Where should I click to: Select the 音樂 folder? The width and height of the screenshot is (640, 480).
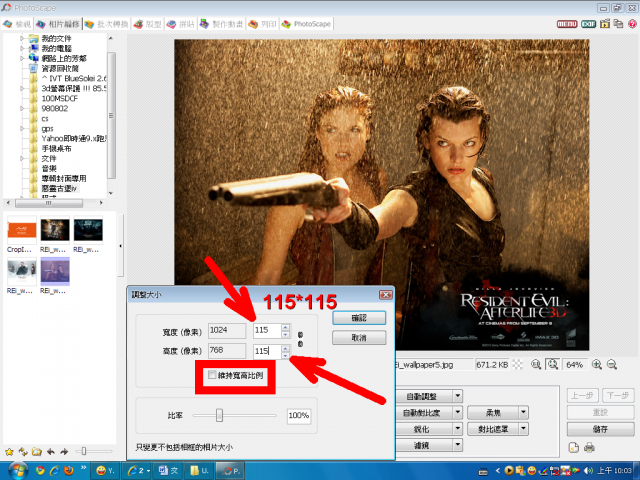[49, 168]
